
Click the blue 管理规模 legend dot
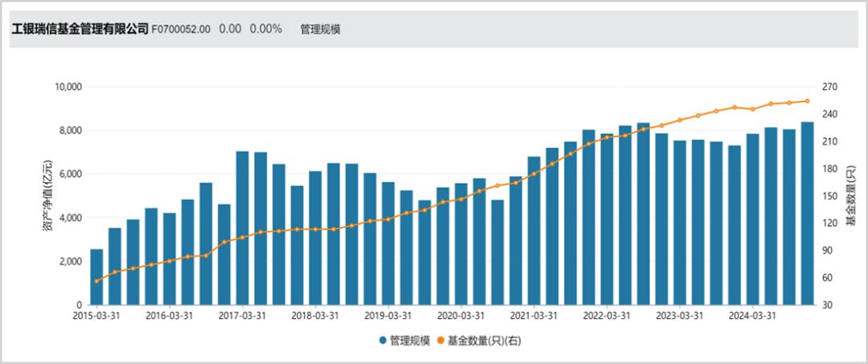point(383,341)
